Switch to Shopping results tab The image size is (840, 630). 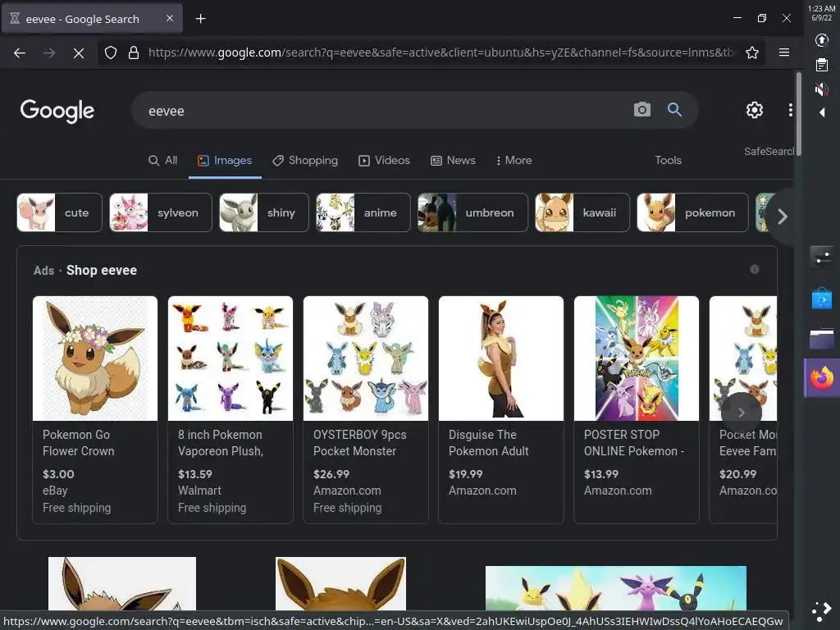click(305, 160)
